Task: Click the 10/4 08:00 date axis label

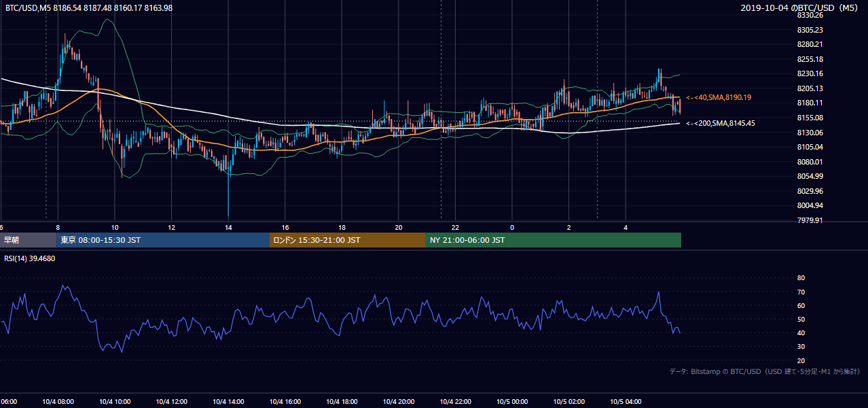Action: click(x=58, y=402)
